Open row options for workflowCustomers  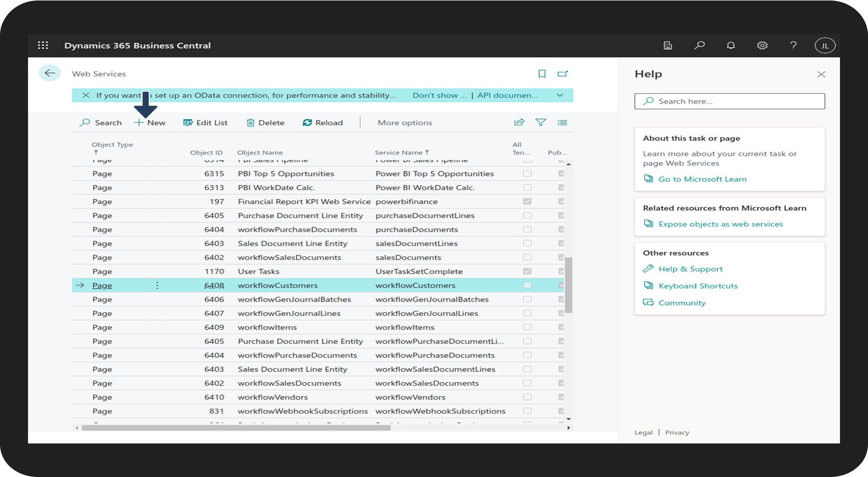pos(157,285)
